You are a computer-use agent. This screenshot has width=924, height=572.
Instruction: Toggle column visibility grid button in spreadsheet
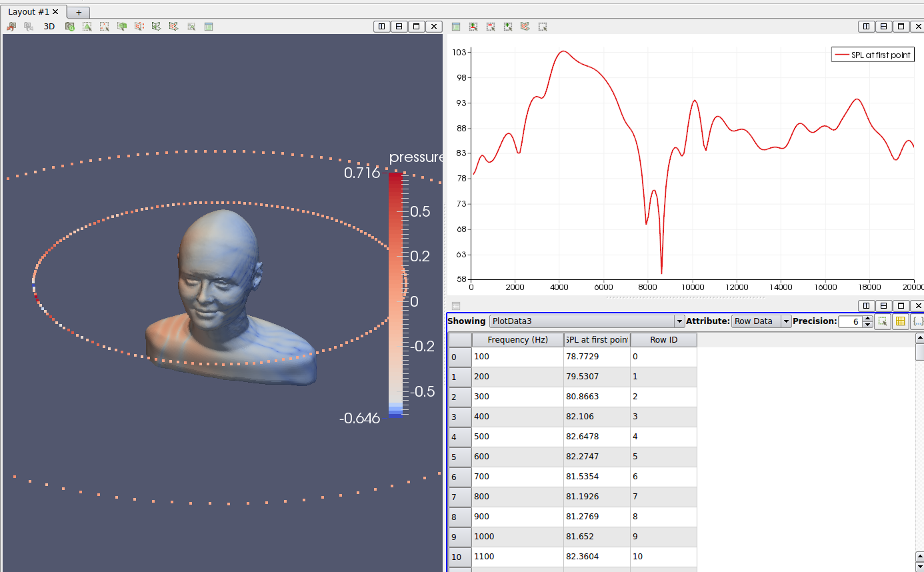click(900, 321)
